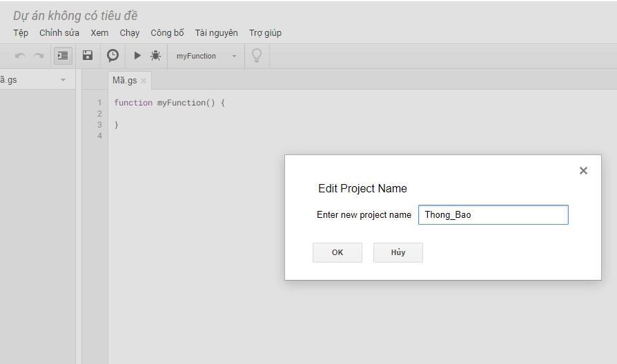Close the Mã.gs tab
This screenshot has width=617, height=364.
click(144, 81)
